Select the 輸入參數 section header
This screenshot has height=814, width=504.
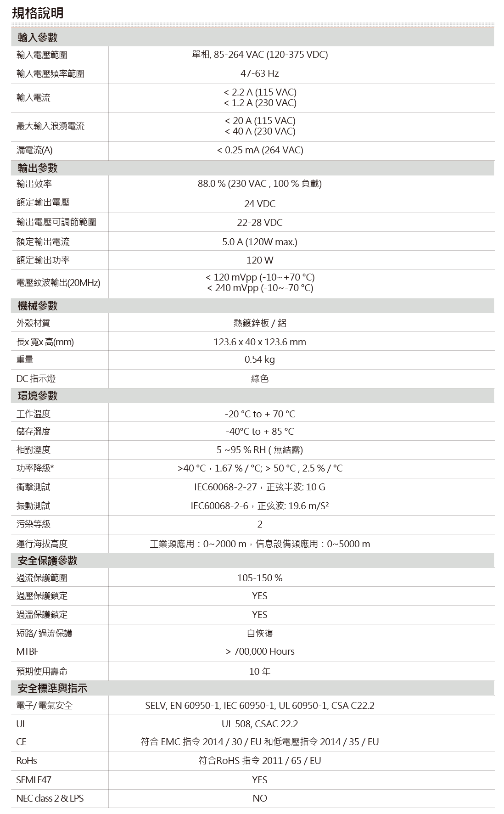(x=38, y=38)
